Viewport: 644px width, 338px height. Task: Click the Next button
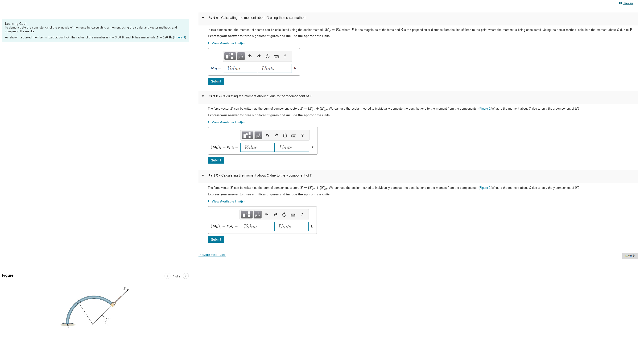tap(630, 256)
